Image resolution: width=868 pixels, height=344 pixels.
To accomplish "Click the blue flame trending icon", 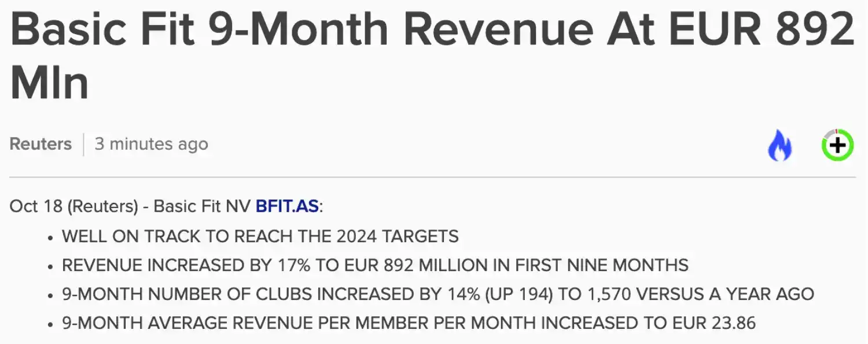I will [779, 146].
